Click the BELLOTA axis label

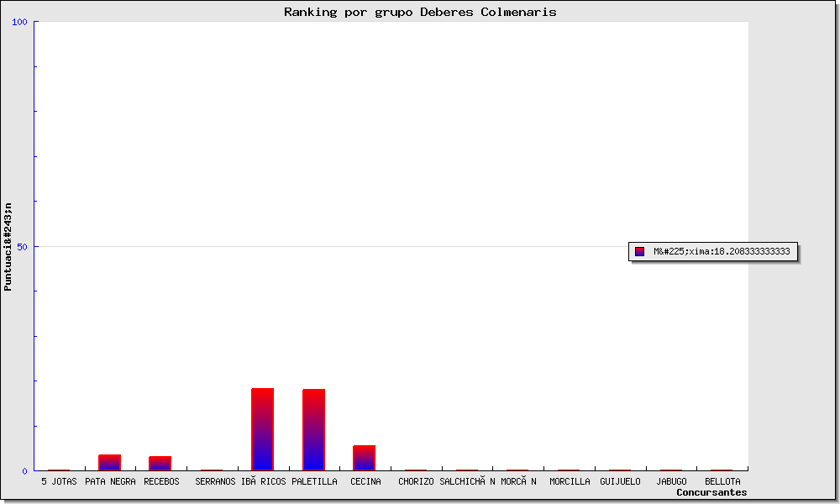[722, 482]
